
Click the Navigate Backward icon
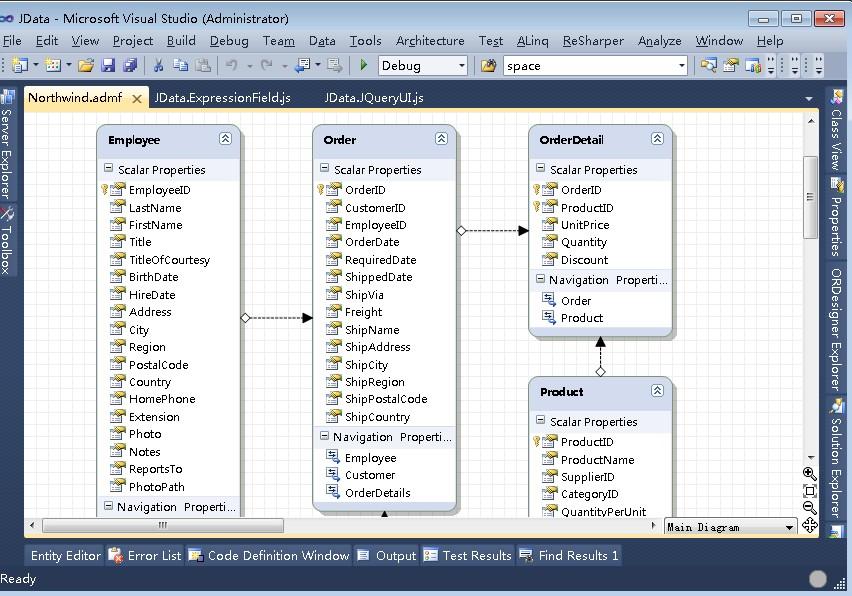pos(302,66)
